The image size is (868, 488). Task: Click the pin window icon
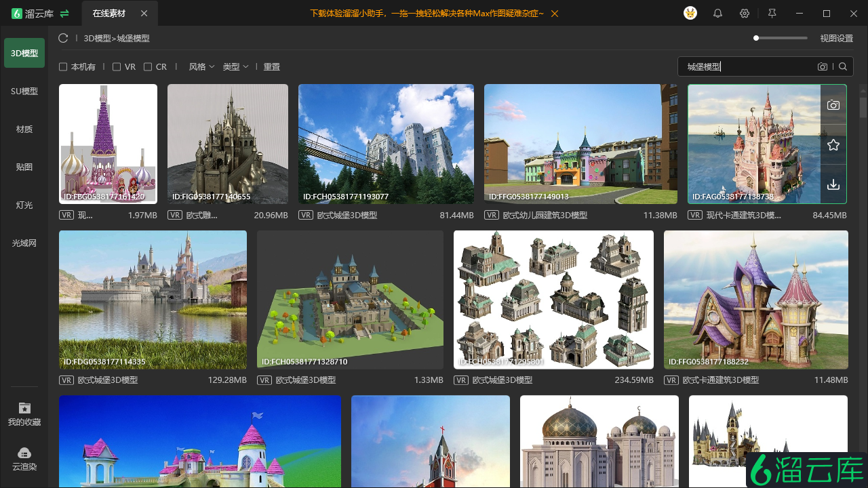coord(772,14)
